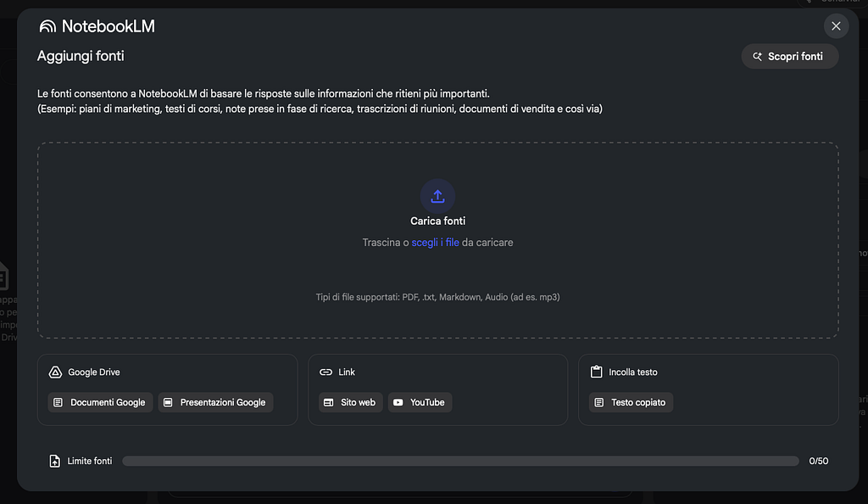
Task: Click the 'Google Drive' section label
Action: coord(93,372)
